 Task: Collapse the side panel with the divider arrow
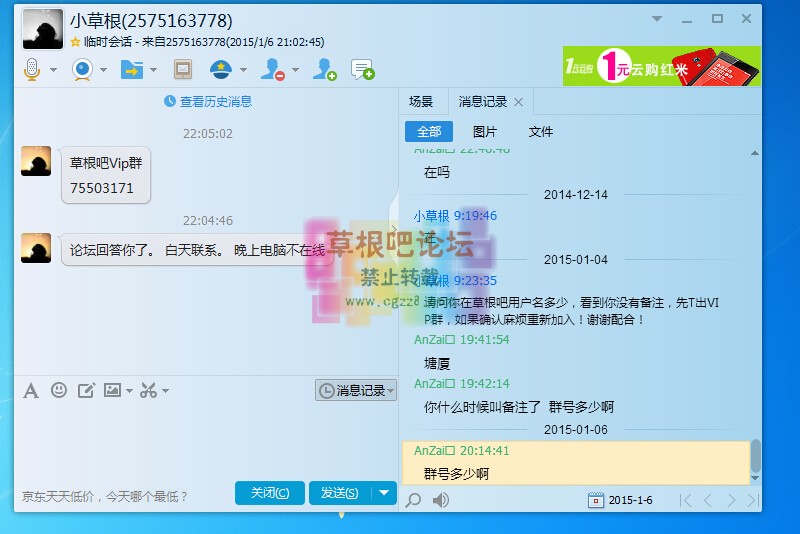(x=394, y=230)
